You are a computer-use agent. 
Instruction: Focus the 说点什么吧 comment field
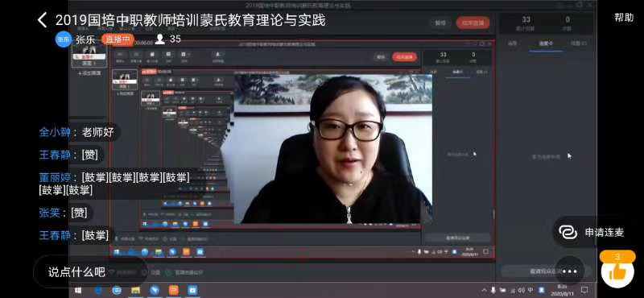90,271
